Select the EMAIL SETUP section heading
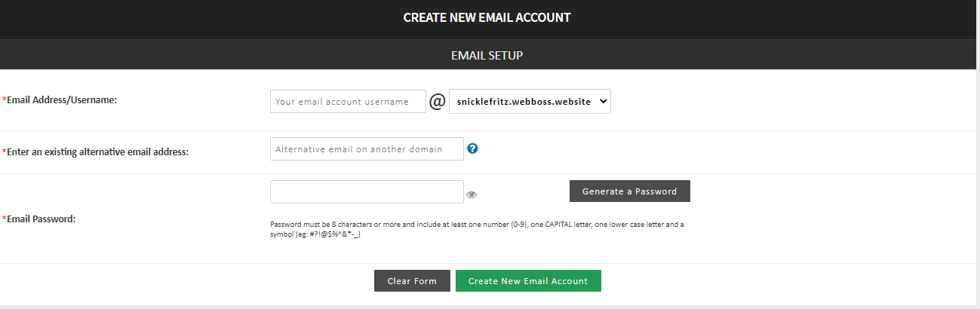 coord(487,56)
